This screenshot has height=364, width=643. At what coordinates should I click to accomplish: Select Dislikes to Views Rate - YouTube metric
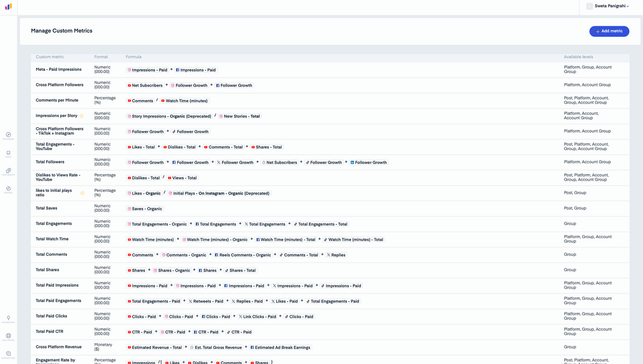pos(58,177)
